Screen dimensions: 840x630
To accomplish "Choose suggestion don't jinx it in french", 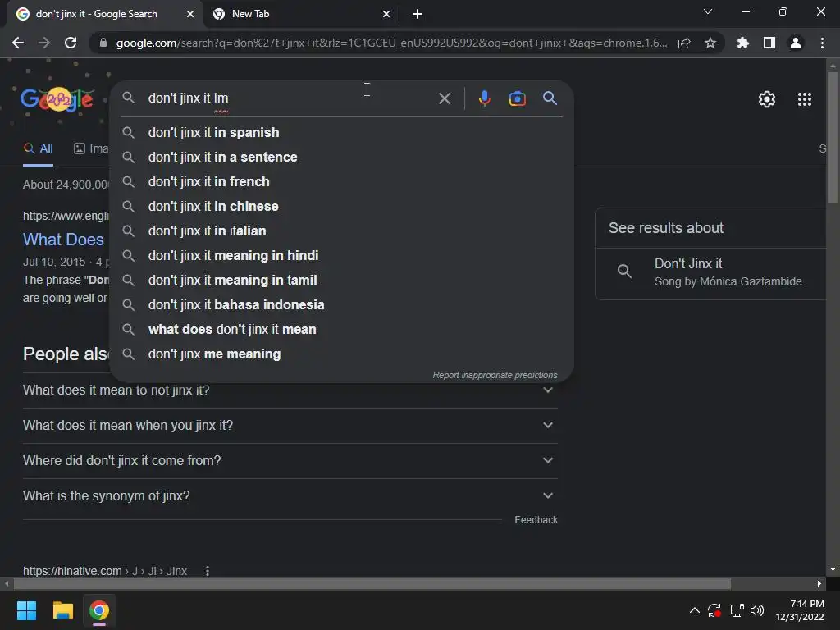I will (341, 181).
